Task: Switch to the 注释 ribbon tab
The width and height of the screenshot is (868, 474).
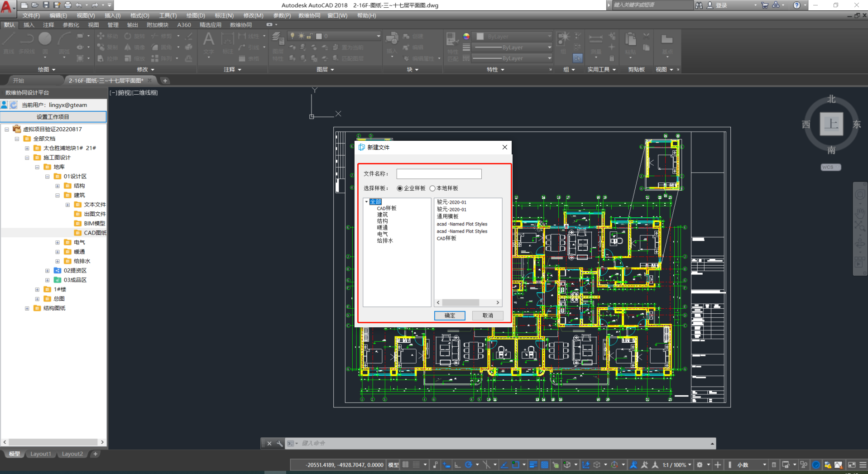Action: [48, 25]
